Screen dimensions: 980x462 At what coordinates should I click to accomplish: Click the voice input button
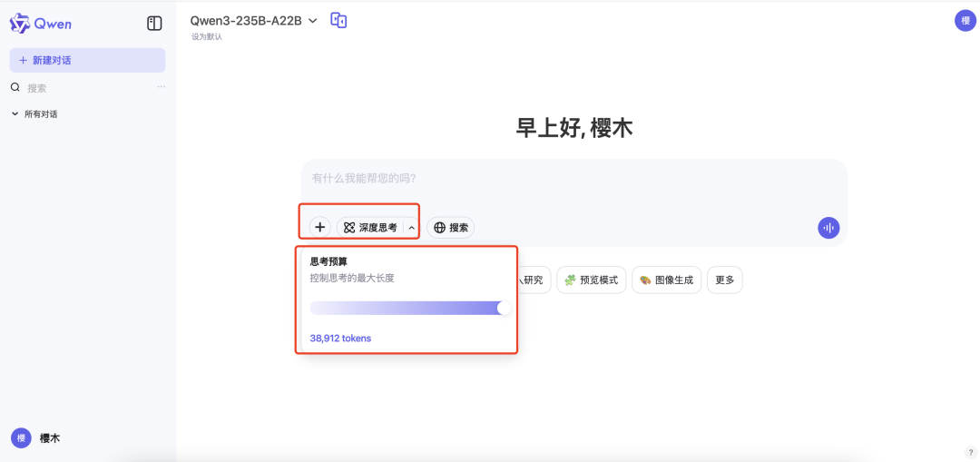tap(828, 228)
